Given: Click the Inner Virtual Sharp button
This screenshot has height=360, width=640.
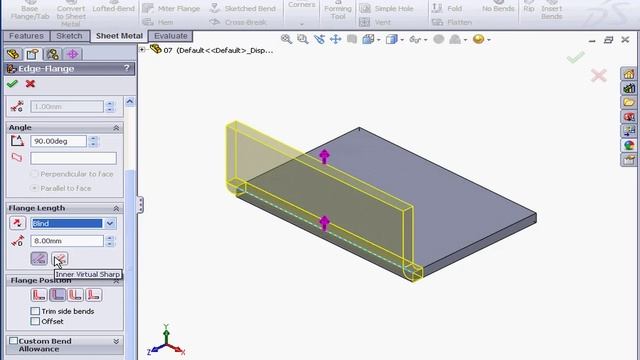Looking at the screenshot, I should [60, 259].
